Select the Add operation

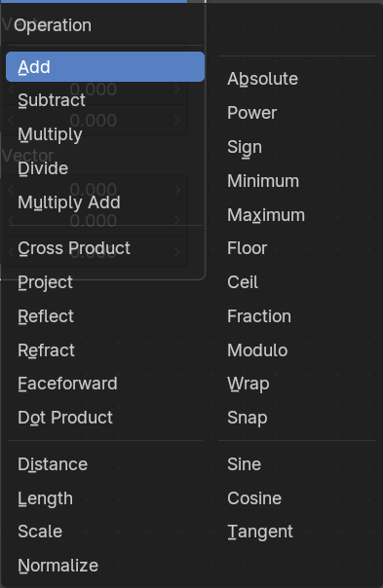pos(105,67)
